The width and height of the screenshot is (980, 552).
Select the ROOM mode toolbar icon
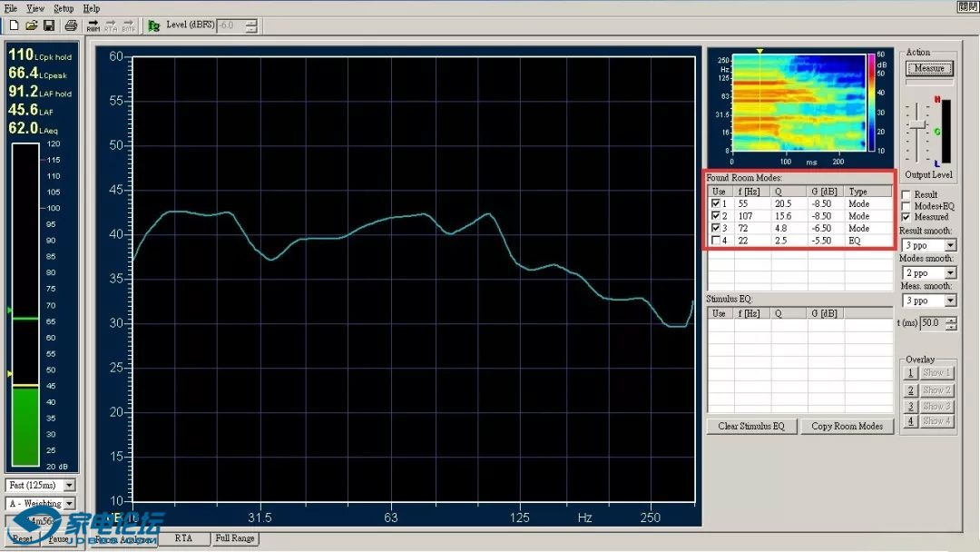(93, 25)
